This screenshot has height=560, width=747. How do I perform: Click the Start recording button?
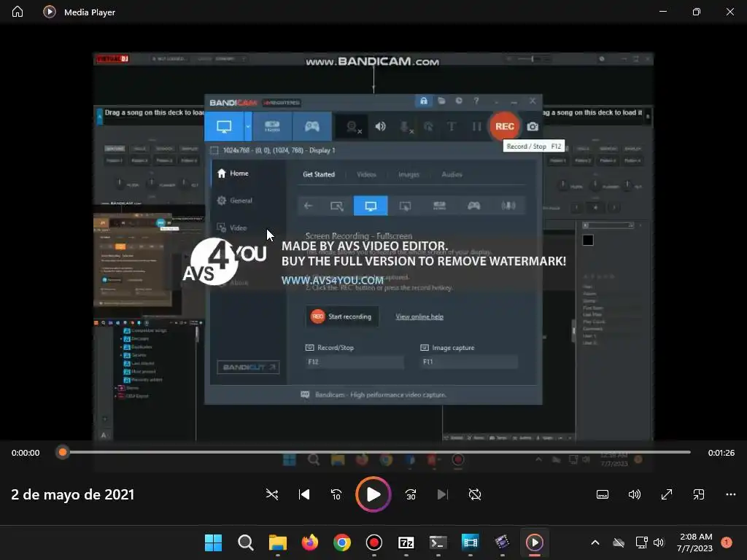point(342,316)
